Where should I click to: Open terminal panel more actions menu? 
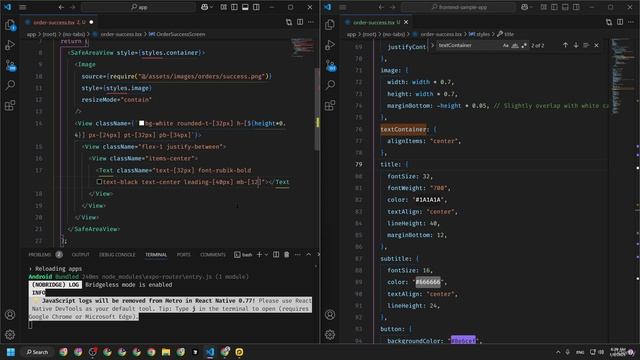point(298,254)
